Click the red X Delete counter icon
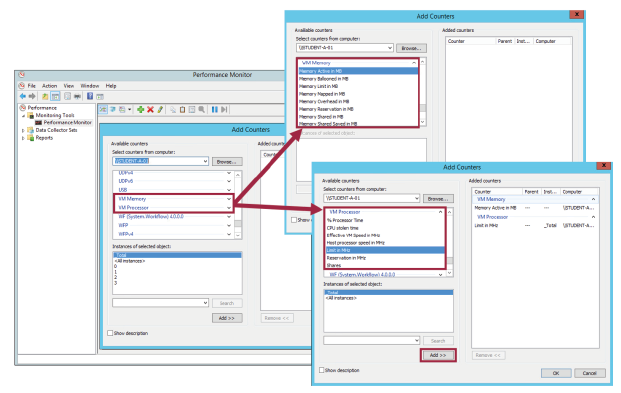 tap(150, 110)
